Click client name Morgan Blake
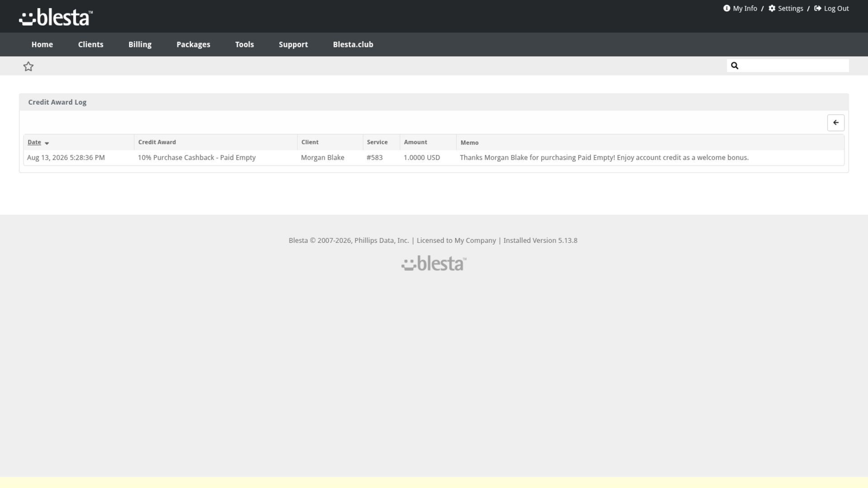Image resolution: width=868 pixels, height=488 pixels. click(x=322, y=157)
